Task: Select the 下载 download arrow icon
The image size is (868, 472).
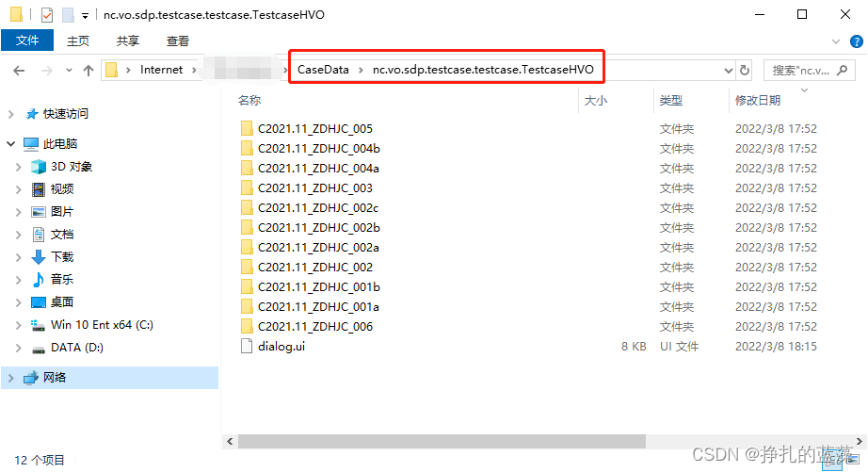Action: 39,257
